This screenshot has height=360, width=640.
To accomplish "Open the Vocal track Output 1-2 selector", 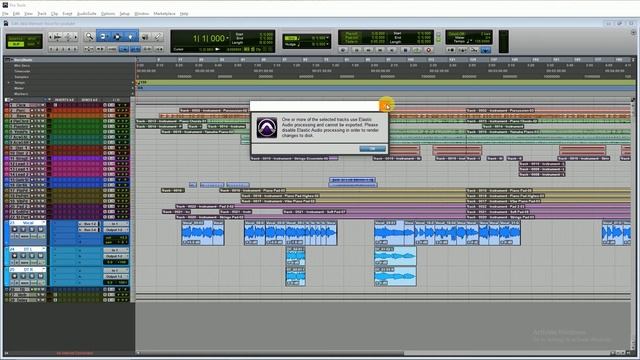I will pos(116,230).
